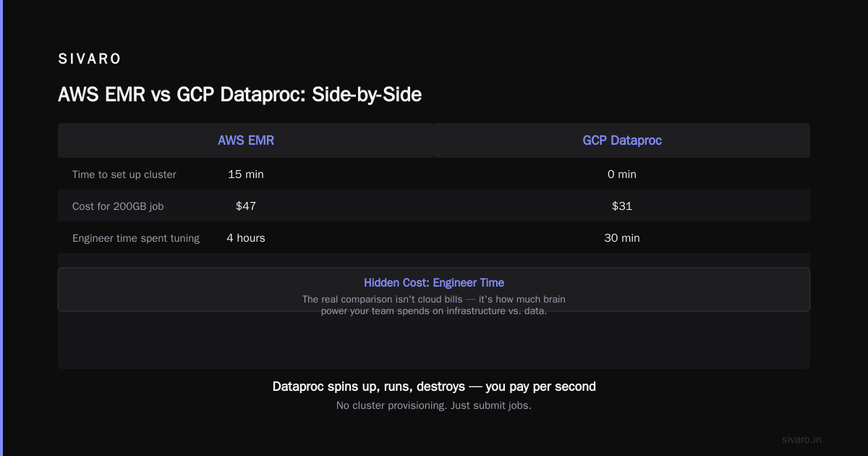Select the 'Cost for 200GB job' label

(x=118, y=206)
